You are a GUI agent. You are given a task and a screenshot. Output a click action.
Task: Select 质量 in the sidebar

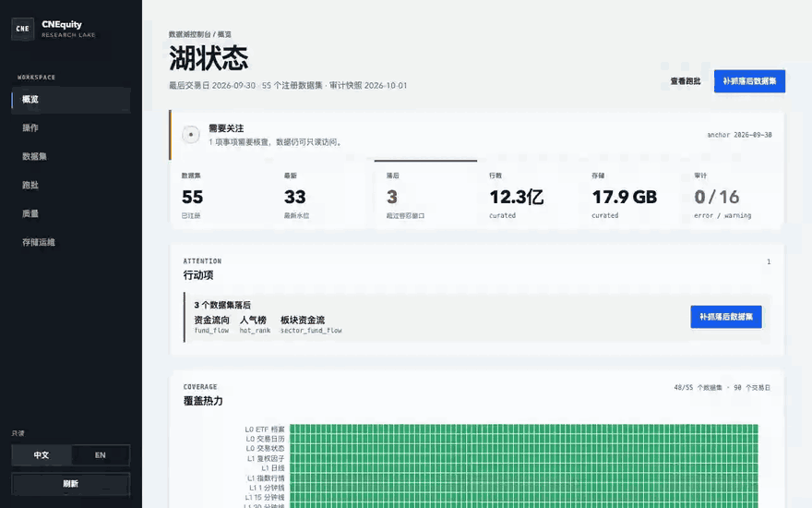tap(71, 213)
